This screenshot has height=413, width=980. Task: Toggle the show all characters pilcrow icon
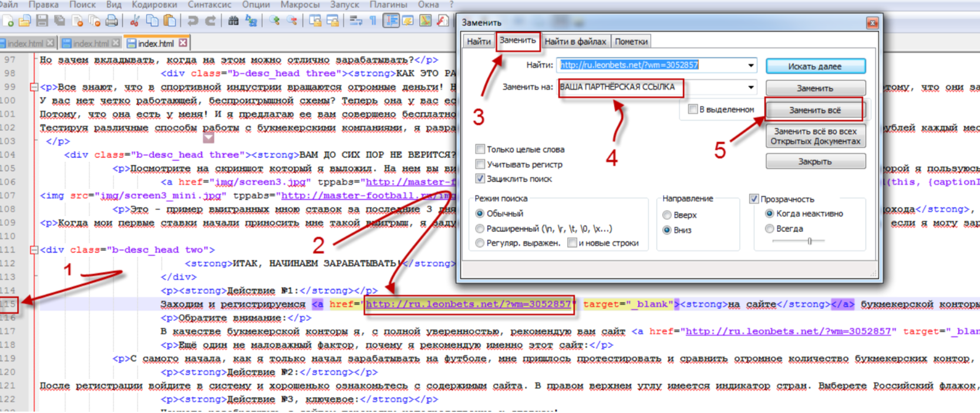point(373,21)
